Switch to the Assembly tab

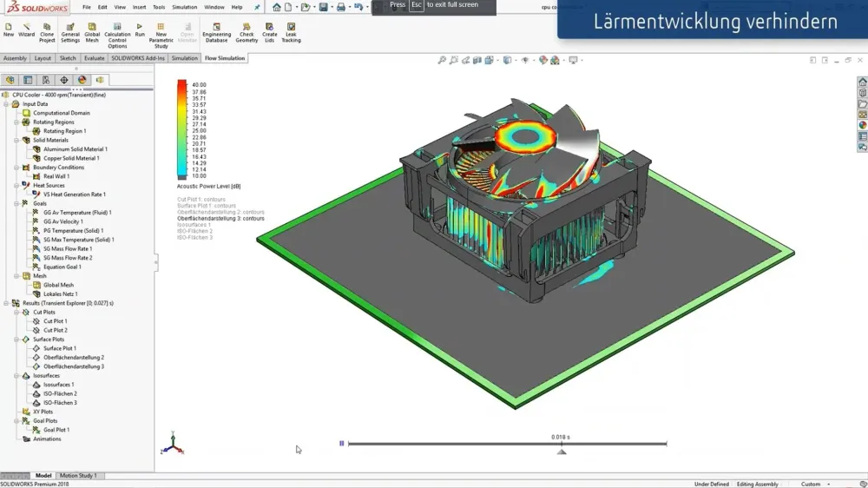pos(15,58)
